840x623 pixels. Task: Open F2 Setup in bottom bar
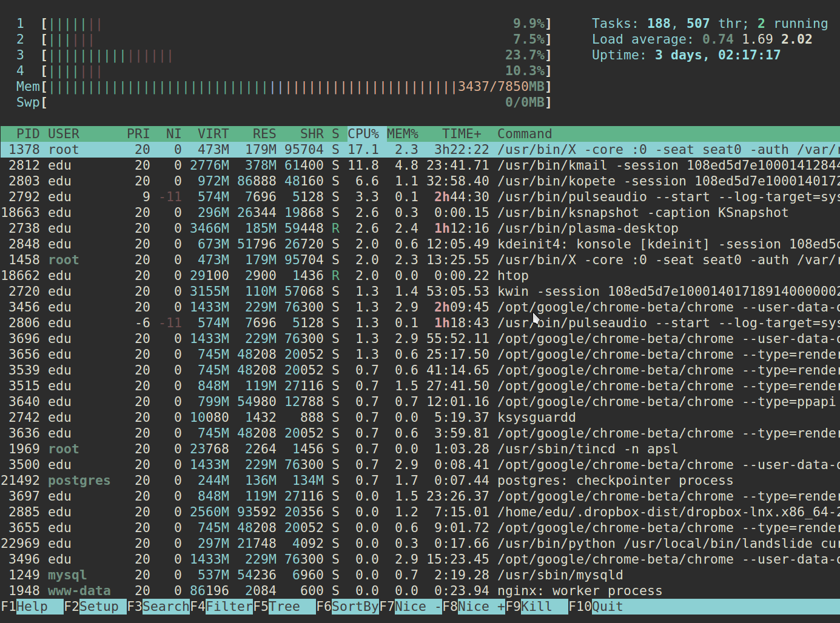[95, 607]
